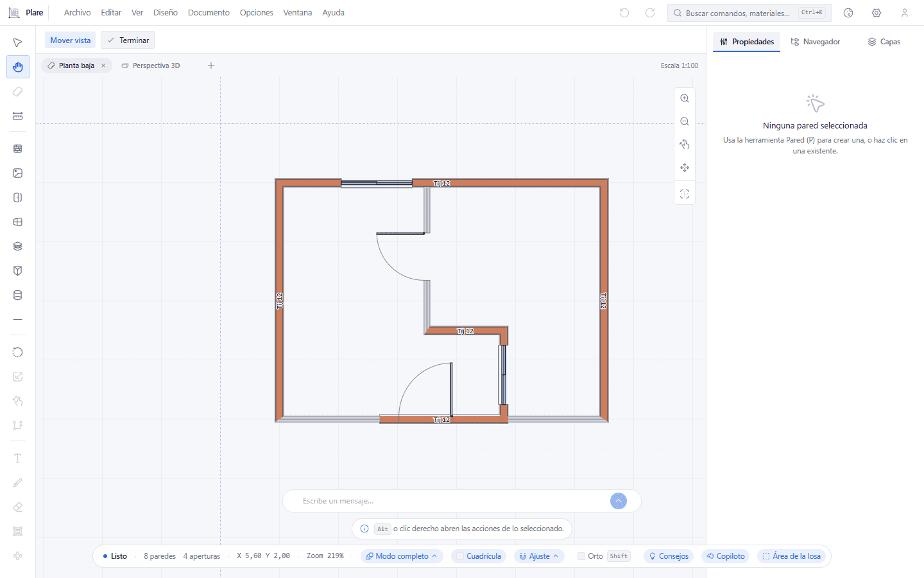Close the Planta baja tab
The image size is (924, 578).
pos(103,66)
